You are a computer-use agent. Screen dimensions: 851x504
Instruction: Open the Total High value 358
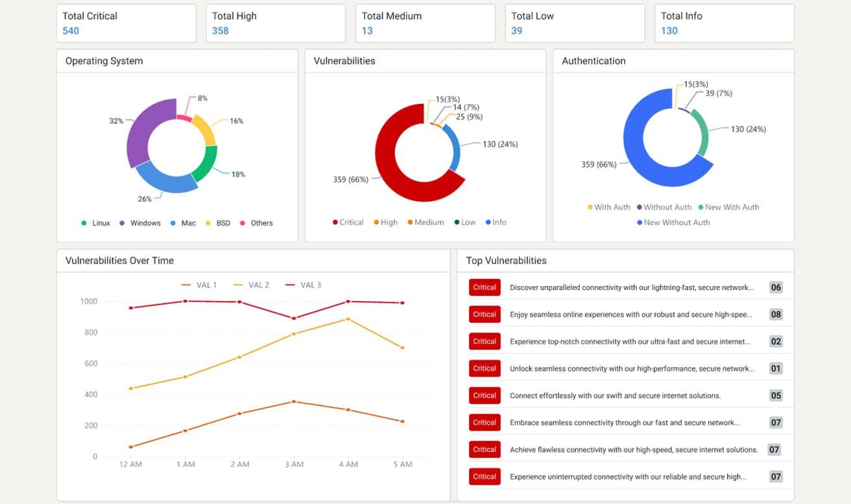pyautogui.click(x=221, y=30)
